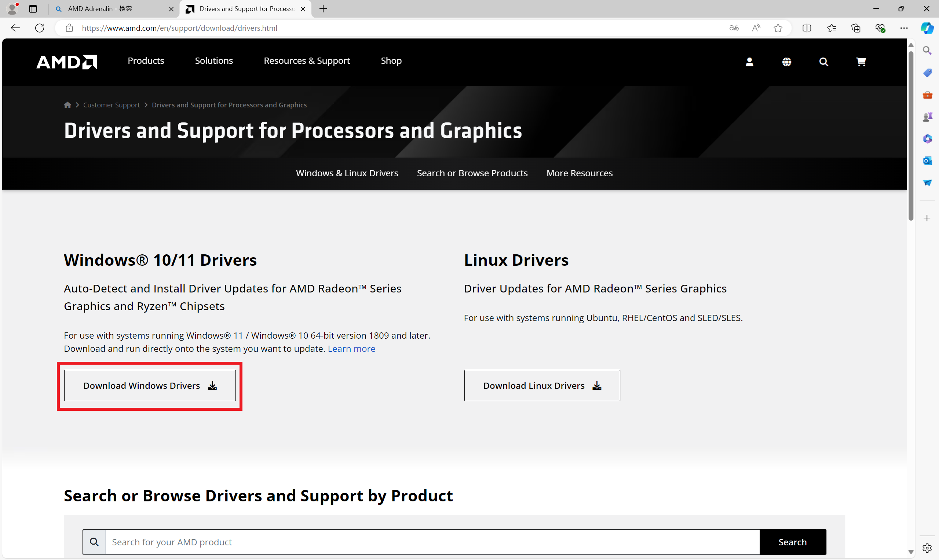This screenshot has height=560, width=939.
Task: Expand the Solutions menu
Action: (214, 61)
